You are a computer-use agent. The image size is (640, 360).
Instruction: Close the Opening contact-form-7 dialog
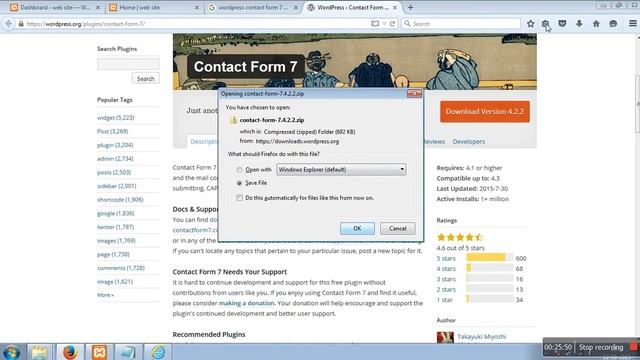point(414,93)
